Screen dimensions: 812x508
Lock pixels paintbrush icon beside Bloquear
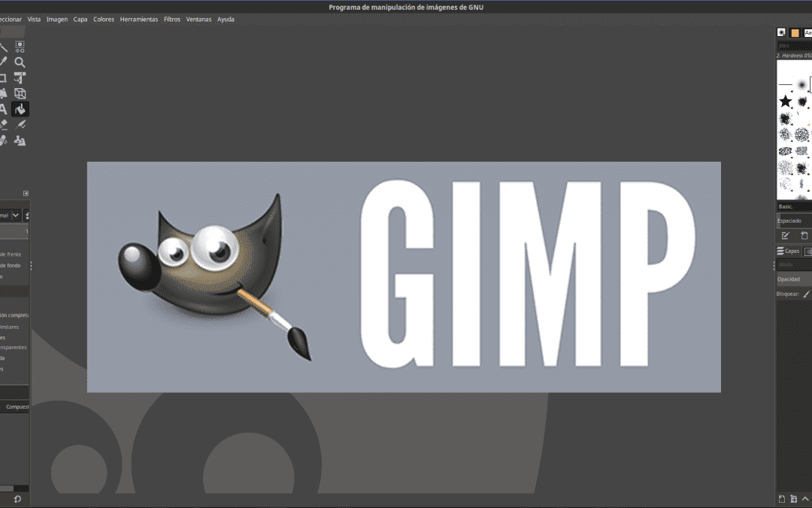(806, 294)
